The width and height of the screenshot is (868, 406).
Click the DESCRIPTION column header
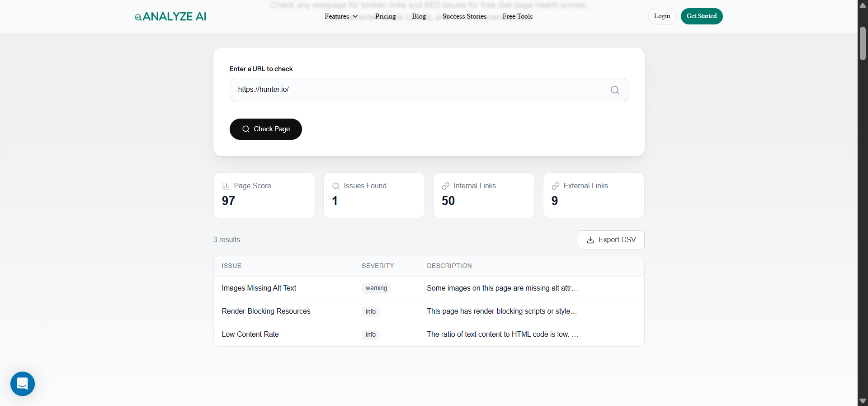(449, 266)
